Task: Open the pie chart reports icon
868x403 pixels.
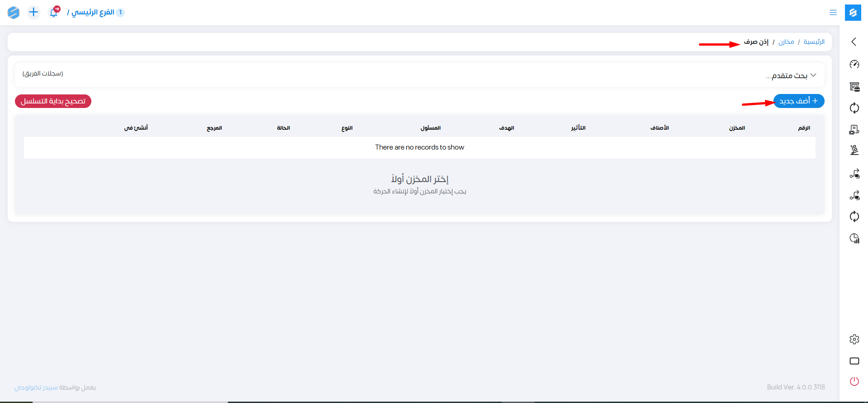Action: tap(854, 239)
